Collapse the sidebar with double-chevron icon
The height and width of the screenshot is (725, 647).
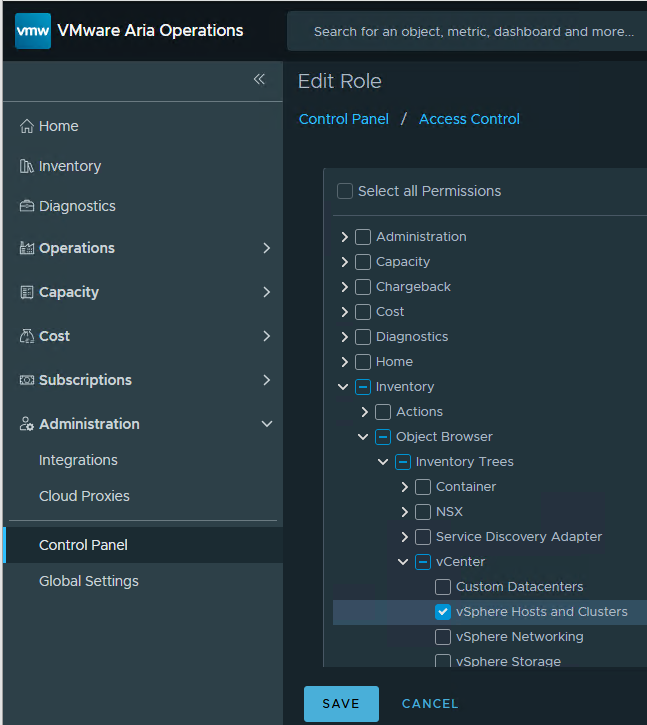[259, 79]
